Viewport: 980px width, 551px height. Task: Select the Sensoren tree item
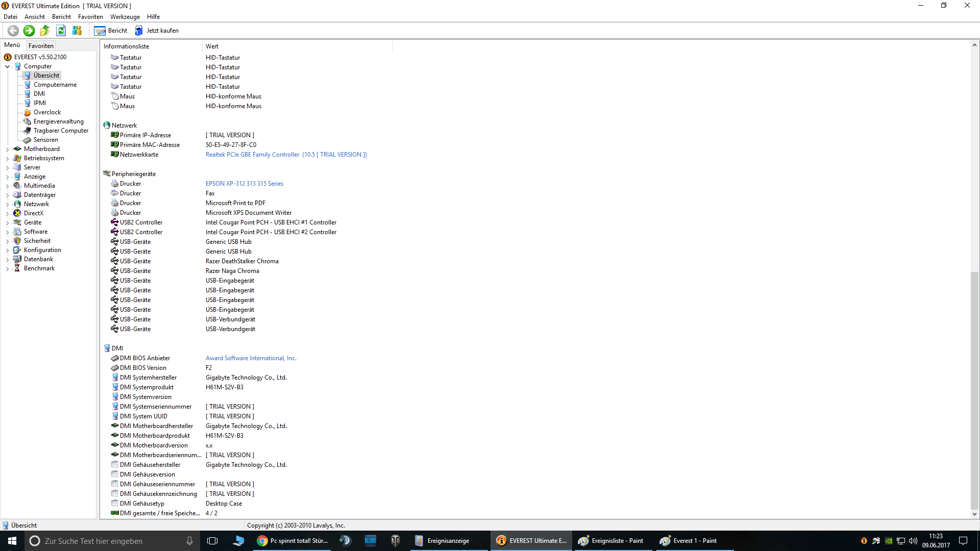(45, 140)
